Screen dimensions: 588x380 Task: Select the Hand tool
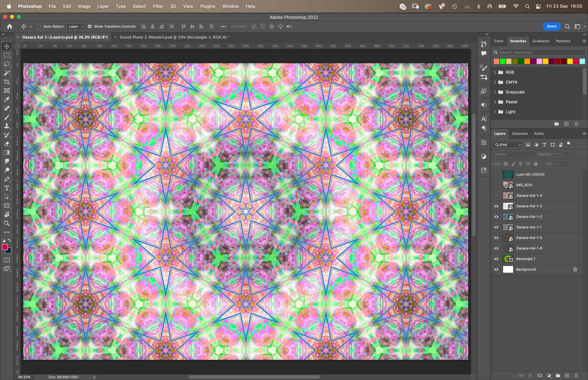point(7,214)
